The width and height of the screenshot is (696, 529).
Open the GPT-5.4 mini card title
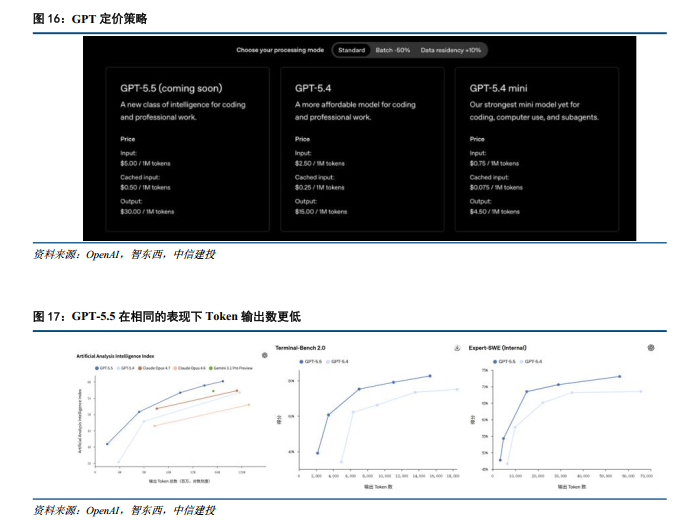point(498,88)
